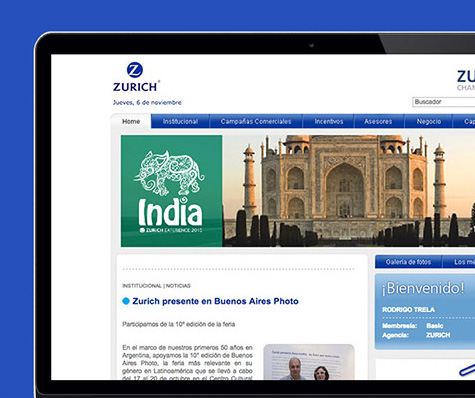Select Campañas Comerciales in navigation bar
The width and height of the screenshot is (475, 398).
(x=256, y=121)
